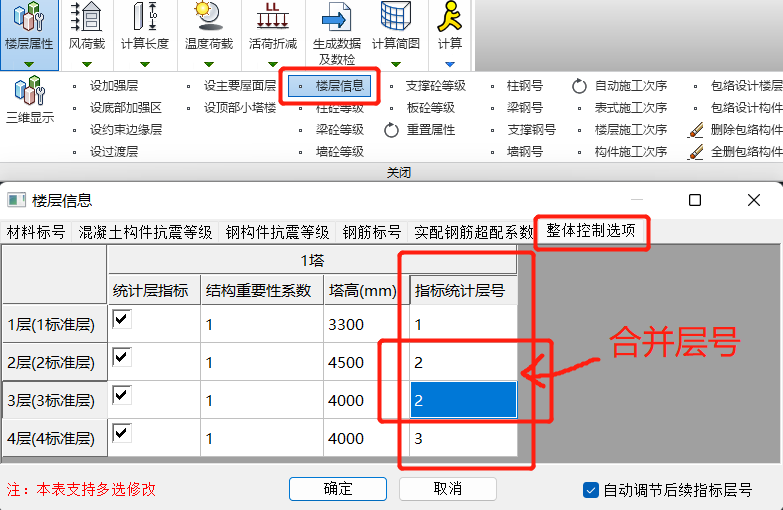Switch to the 整体控制选项 tab
The width and height of the screenshot is (783, 510).
[x=591, y=231]
